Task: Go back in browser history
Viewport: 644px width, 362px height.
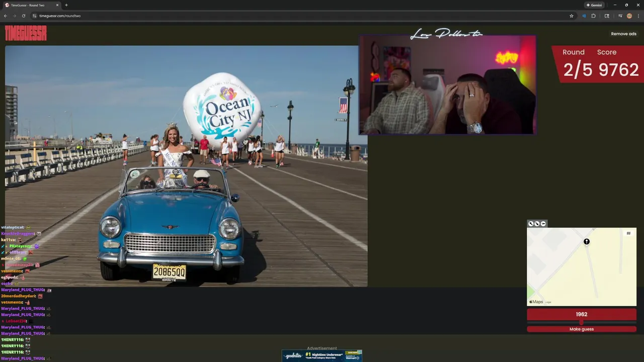Action: click(6, 16)
